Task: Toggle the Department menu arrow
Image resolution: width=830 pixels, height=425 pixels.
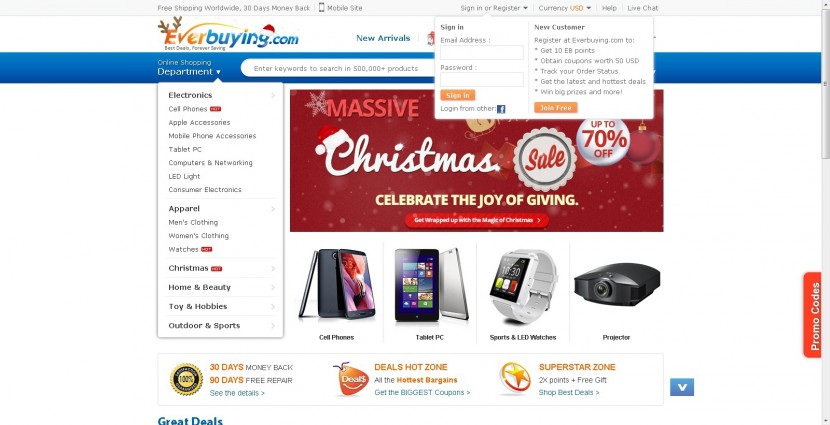Action: point(218,73)
